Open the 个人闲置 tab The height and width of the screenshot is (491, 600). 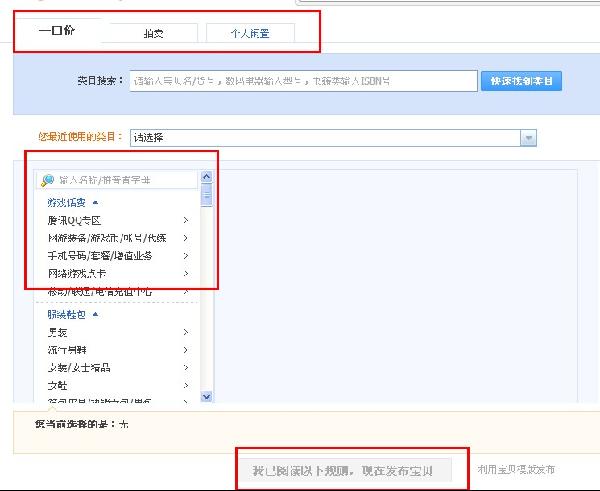coord(250,33)
